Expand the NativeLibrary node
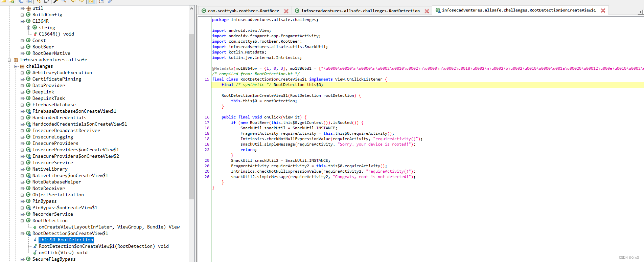The height and width of the screenshot is (262, 644). [22, 169]
